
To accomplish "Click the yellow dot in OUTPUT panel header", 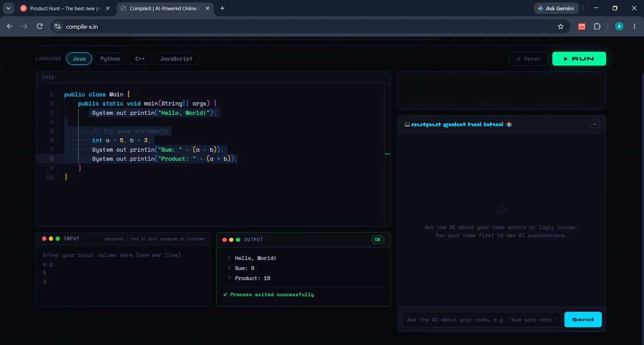I will 231,240.
